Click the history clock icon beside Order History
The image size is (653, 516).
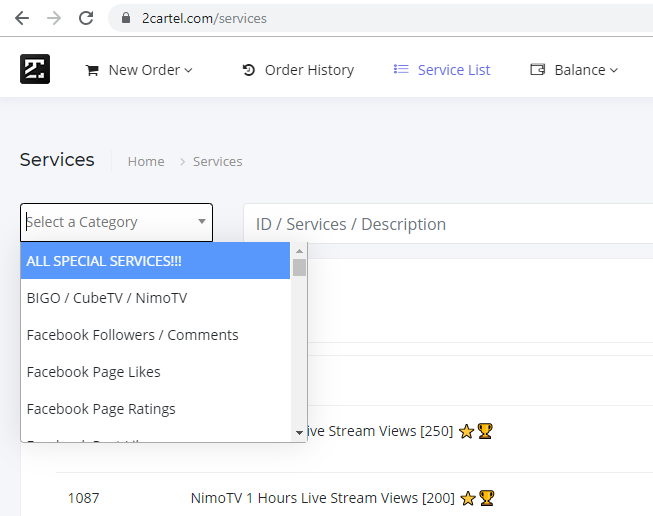(x=249, y=70)
